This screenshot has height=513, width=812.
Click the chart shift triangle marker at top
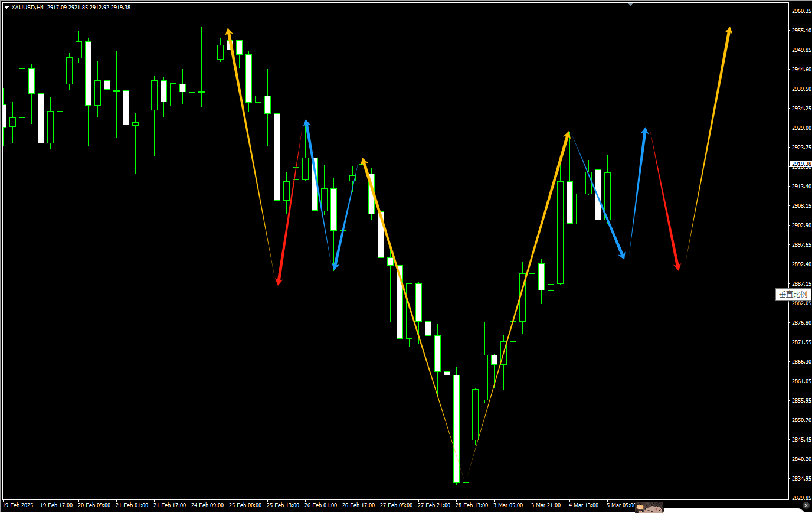coord(630,4)
